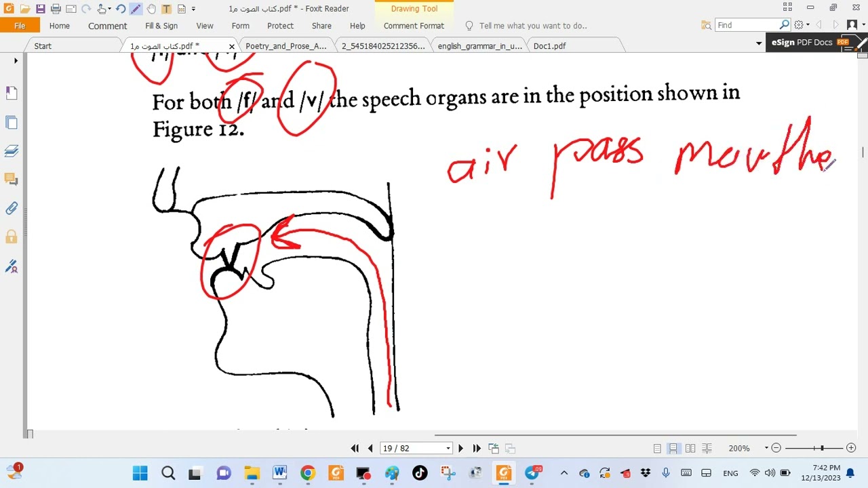Click the Save icon in quick access toolbar
Viewport: 868px width, 488px height.
click(x=41, y=9)
